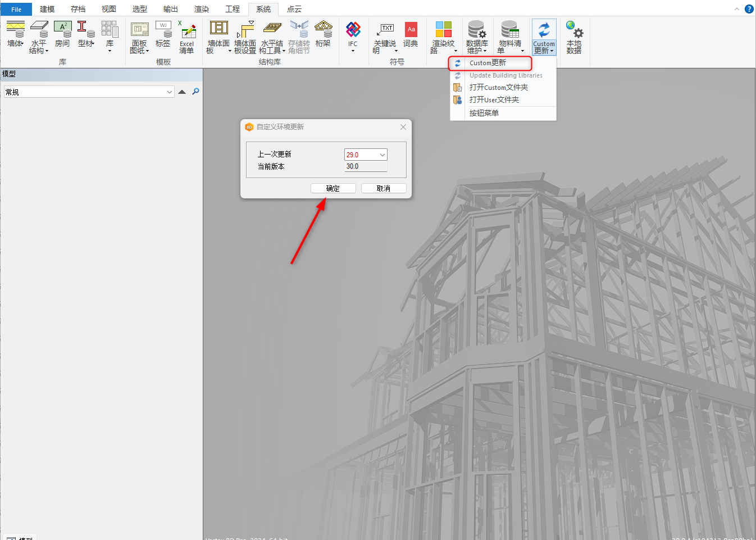
Task: Open the 型材 profile library
Action: pyautogui.click(x=86, y=35)
